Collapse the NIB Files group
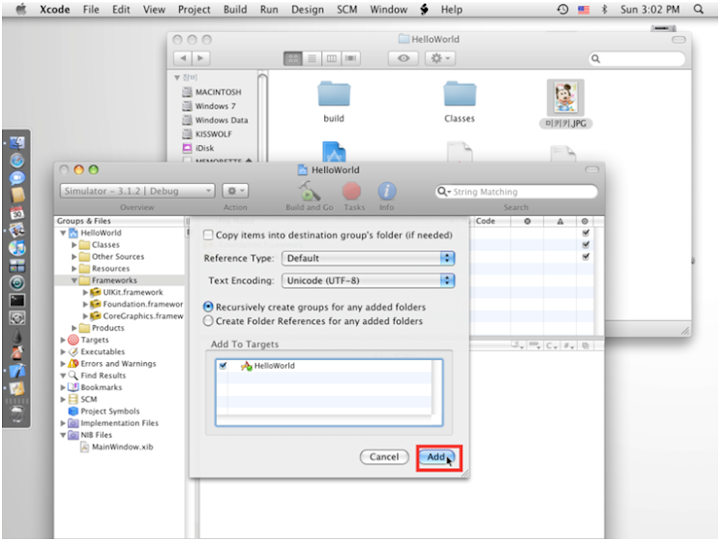This screenshot has height=542, width=720. (63, 435)
